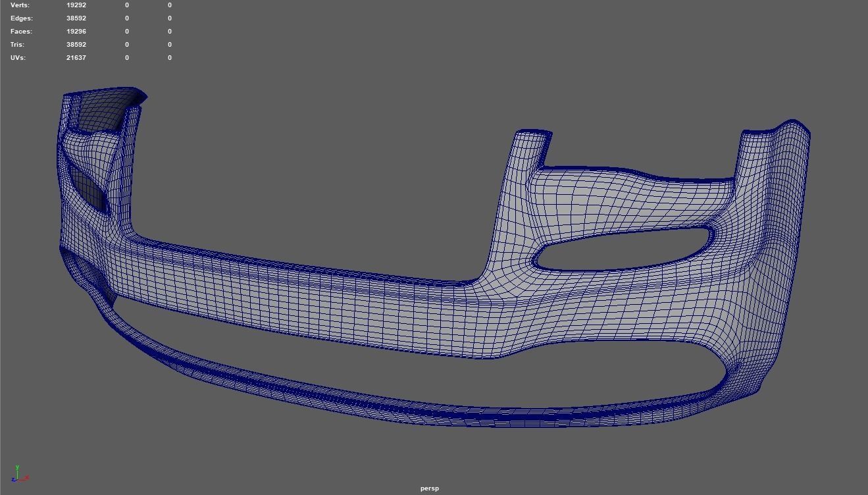This screenshot has width=868, height=495.
Task: Click the "persp" camera name label
Action: tap(430, 488)
